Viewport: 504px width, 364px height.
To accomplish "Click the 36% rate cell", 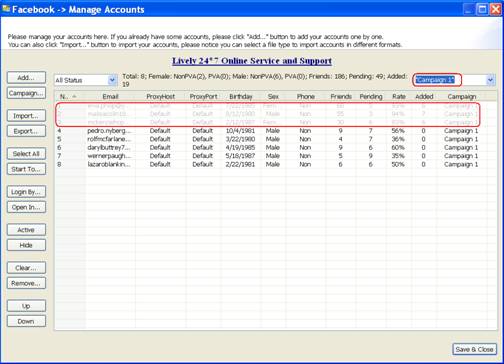I will [398, 139].
